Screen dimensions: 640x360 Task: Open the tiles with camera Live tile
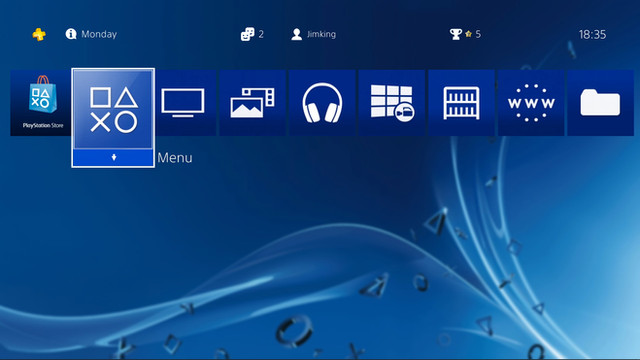tap(392, 102)
